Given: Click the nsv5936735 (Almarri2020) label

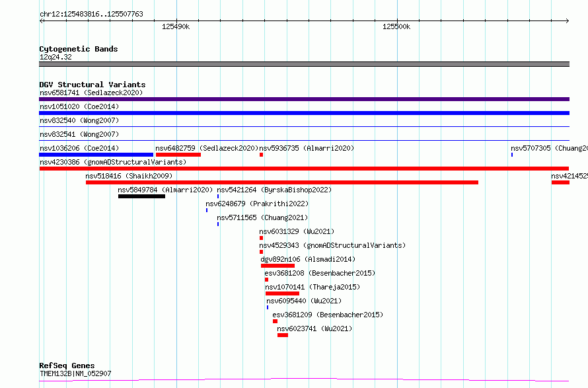Looking at the screenshot, I should pos(307,148).
